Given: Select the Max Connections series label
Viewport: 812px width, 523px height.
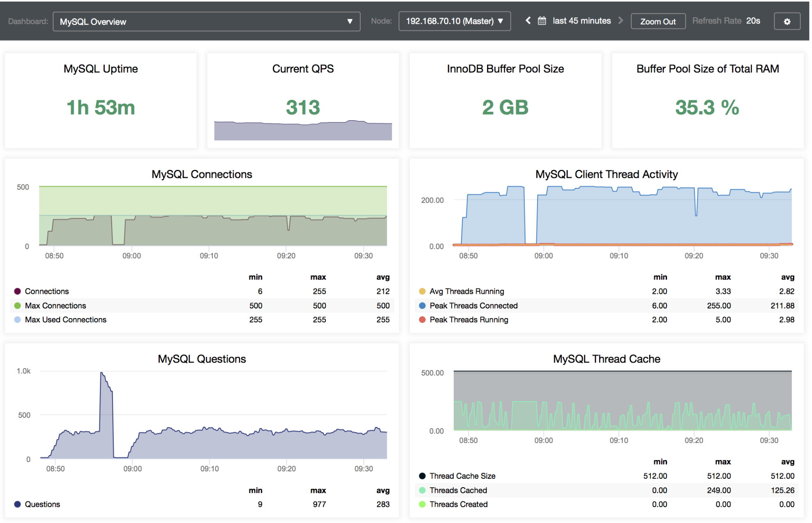Looking at the screenshot, I should (55, 306).
